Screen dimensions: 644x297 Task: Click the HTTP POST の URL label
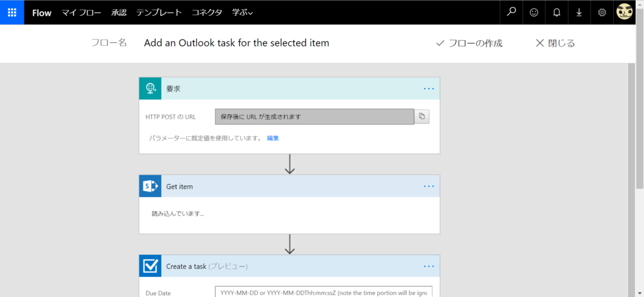coord(170,117)
